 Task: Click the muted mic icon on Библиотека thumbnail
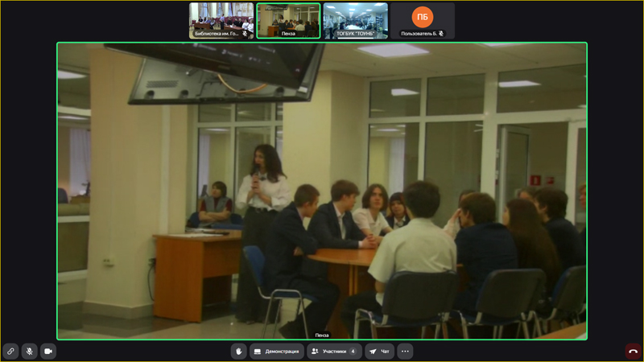click(x=246, y=34)
